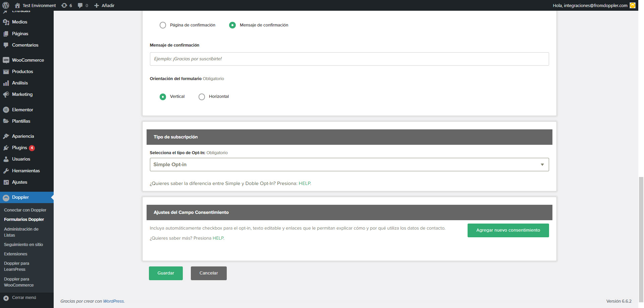Click the Productos sidebar icon
Image resolution: width=644 pixels, height=308 pixels.
coord(6,71)
